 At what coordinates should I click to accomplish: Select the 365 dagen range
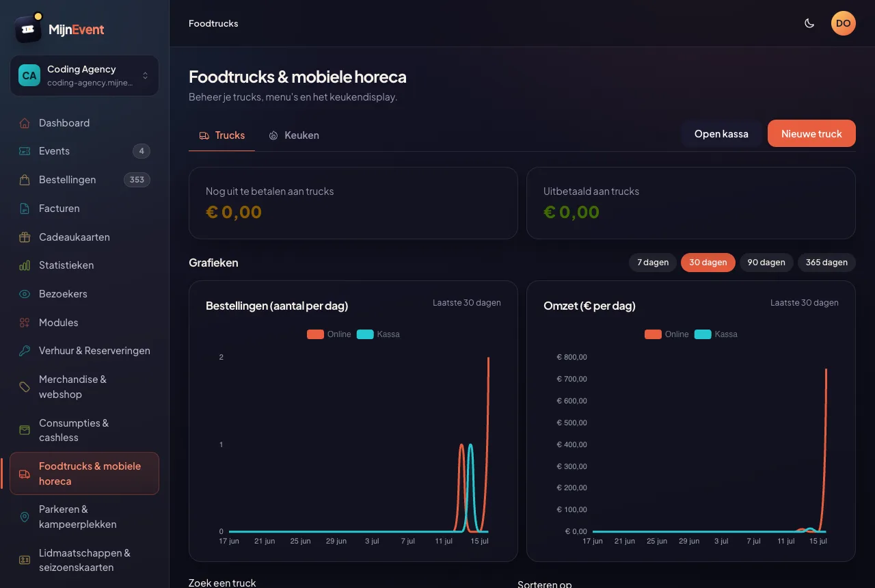coord(826,263)
